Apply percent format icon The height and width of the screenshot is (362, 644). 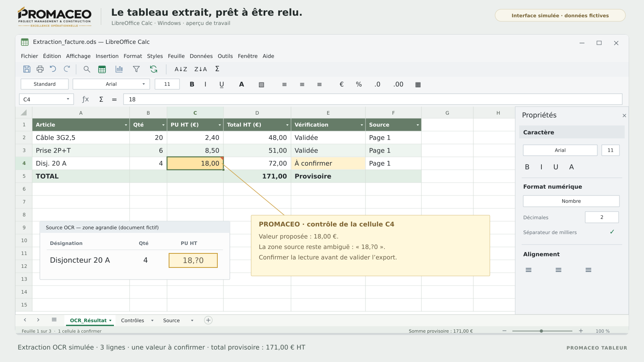pyautogui.click(x=359, y=84)
